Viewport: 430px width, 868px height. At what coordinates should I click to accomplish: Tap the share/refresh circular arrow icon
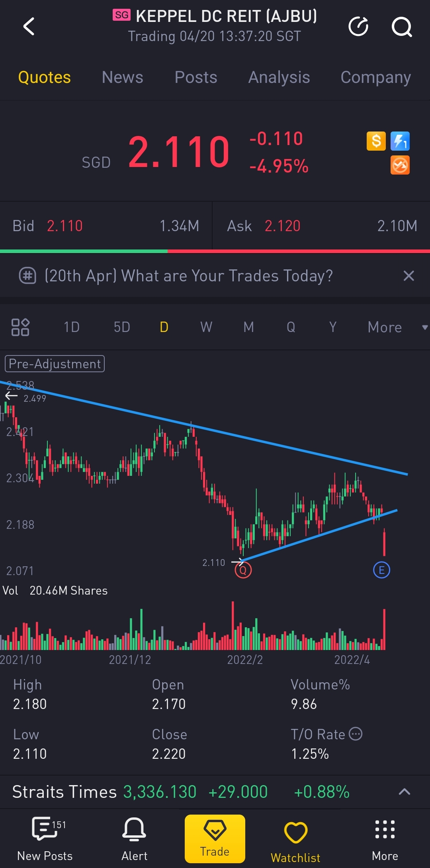tap(358, 27)
